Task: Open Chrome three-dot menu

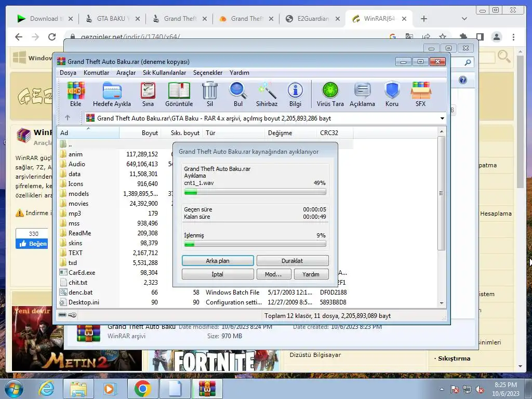Action: coord(514,37)
